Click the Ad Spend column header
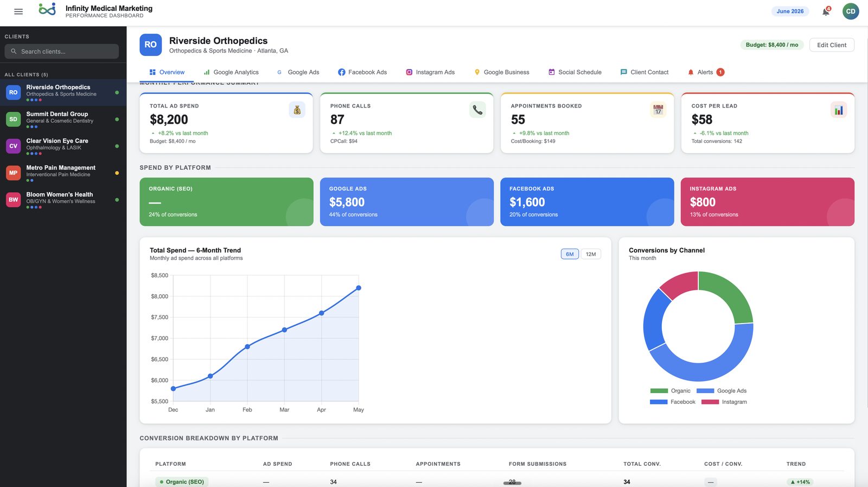Screen dimensions: 868x487 pyautogui.click(x=277, y=464)
